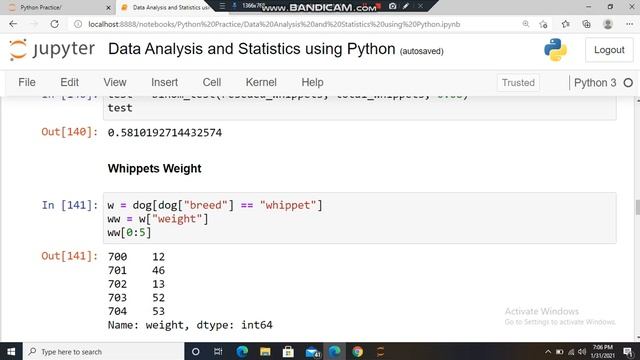Open the File menu
The width and height of the screenshot is (640, 360).
(27, 82)
